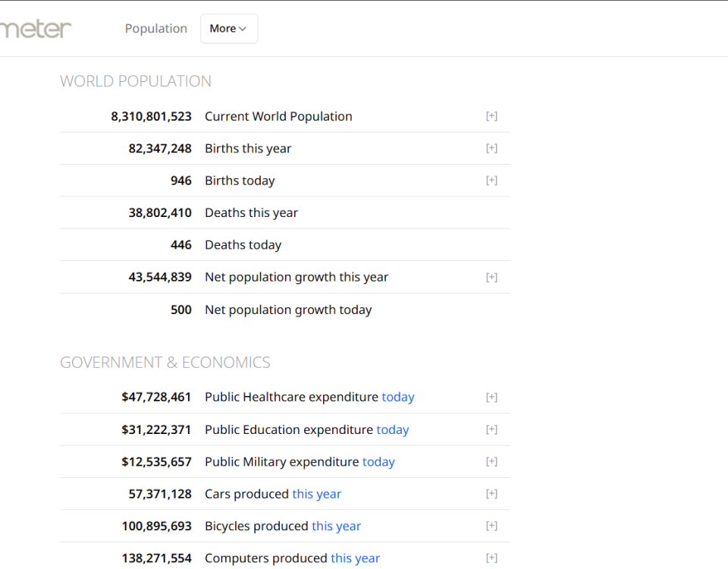Click the 43,544,839 net growth counter
The height and width of the screenshot is (569, 728).
pyautogui.click(x=160, y=277)
